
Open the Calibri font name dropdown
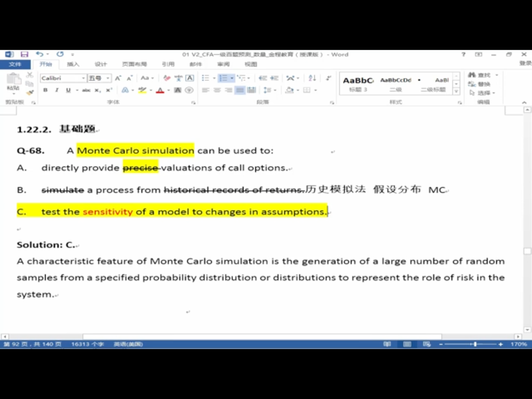click(83, 78)
